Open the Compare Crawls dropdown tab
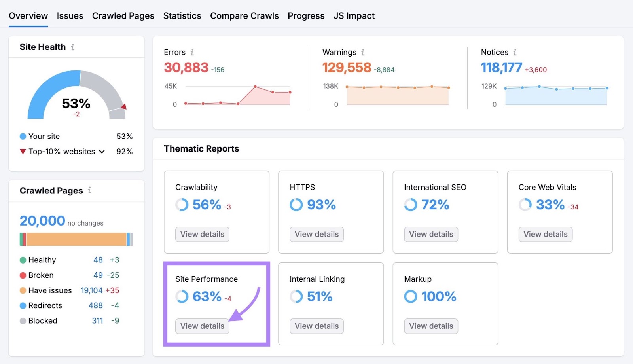633x364 pixels. (244, 16)
